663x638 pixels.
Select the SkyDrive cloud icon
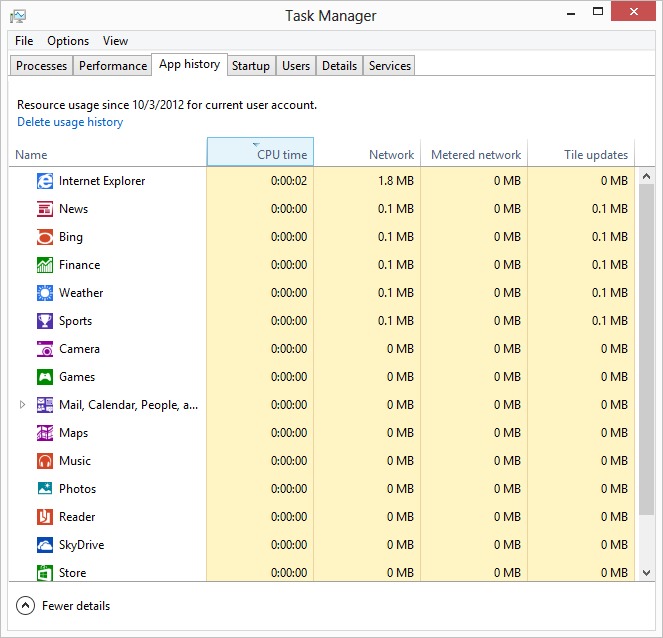tap(45, 545)
